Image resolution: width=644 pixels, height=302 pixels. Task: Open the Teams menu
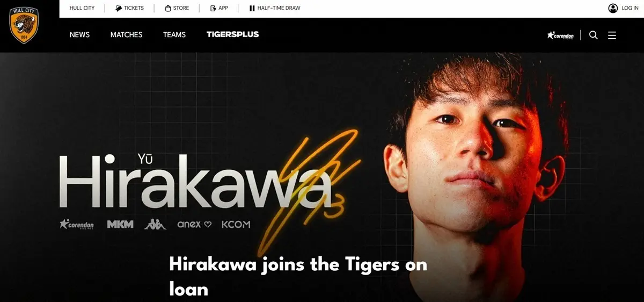174,34
